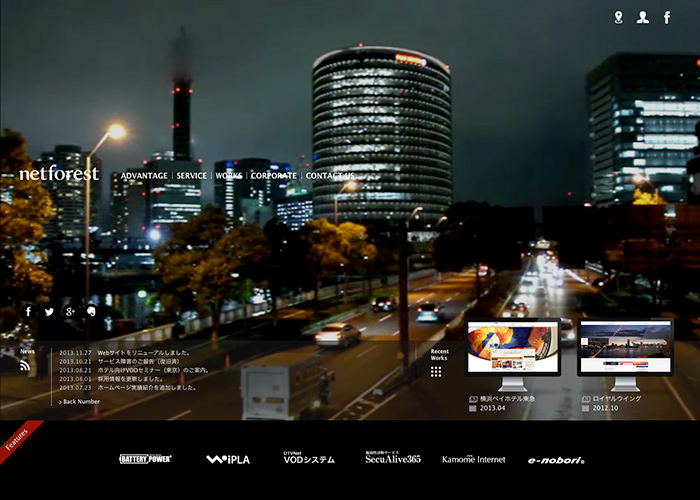Open the 2013.11.27 Webサイト renewal news item
This screenshot has height=500, width=700.
pyautogui.click(x=125, y=353)
